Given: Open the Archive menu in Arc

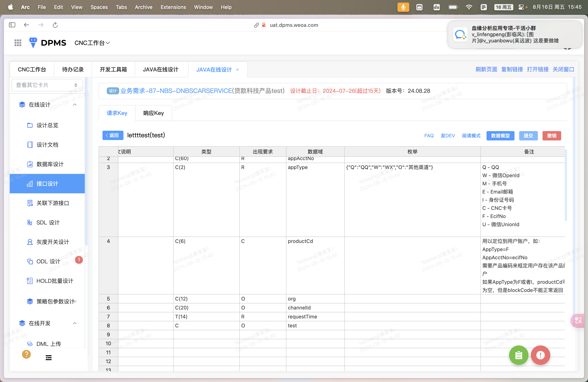Looking at the screenshot, I should coord(143,7).
